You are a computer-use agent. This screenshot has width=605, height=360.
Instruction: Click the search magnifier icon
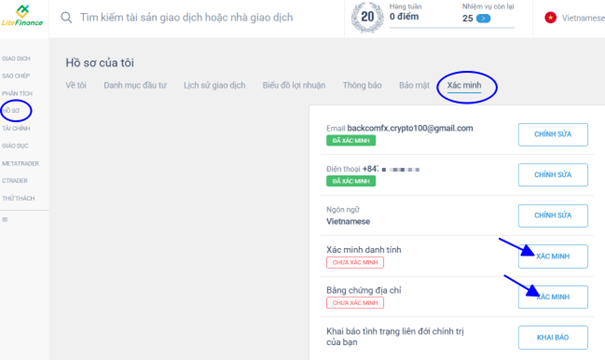pyautogui.click(x=66, y=17)
